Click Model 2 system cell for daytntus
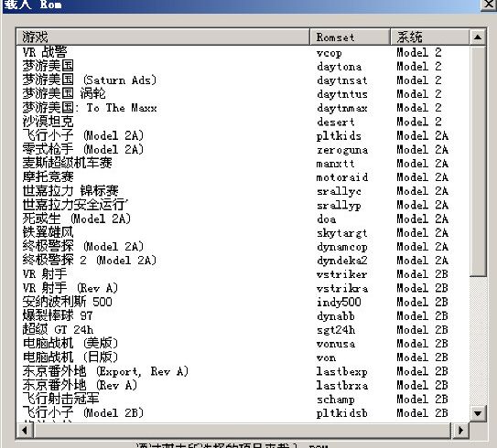 click(x=419, y=94)
